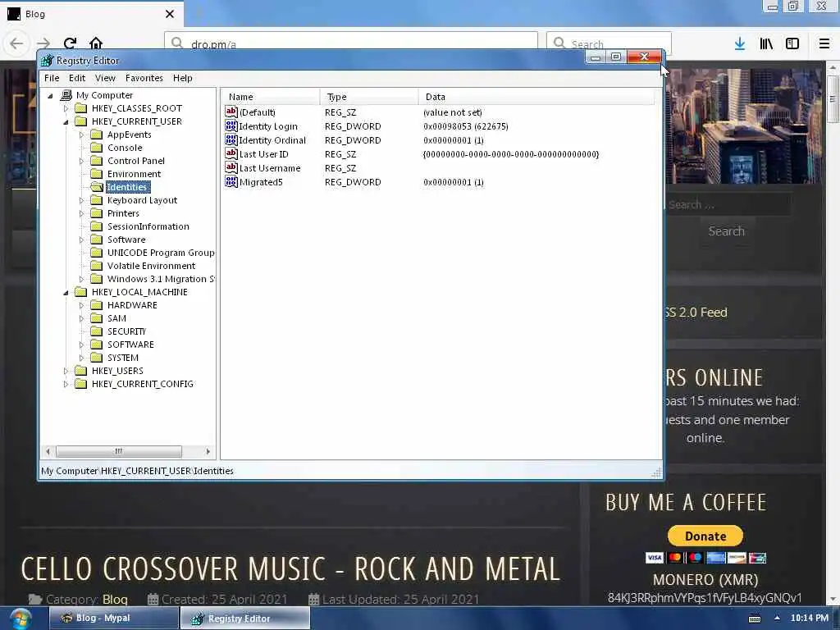Click the tree pane scroll left arrow
The width and height of the screenshot is (840, 630).
click(48, 451)
